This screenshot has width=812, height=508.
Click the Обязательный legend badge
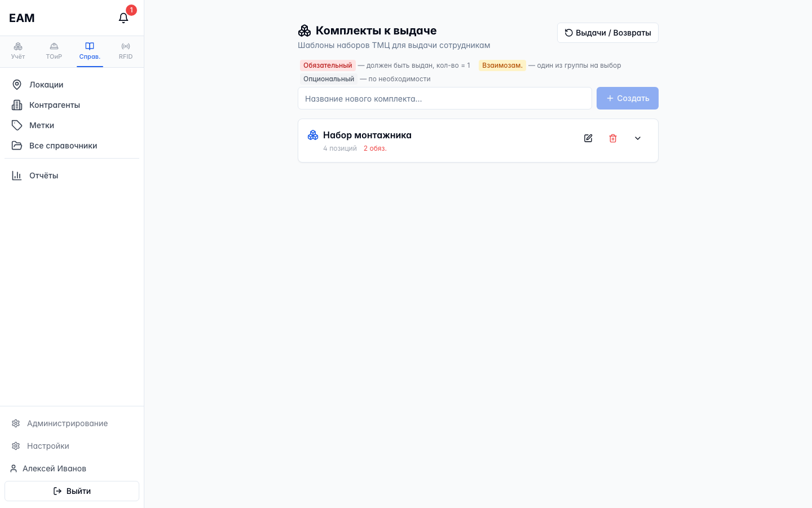point(328,65)
